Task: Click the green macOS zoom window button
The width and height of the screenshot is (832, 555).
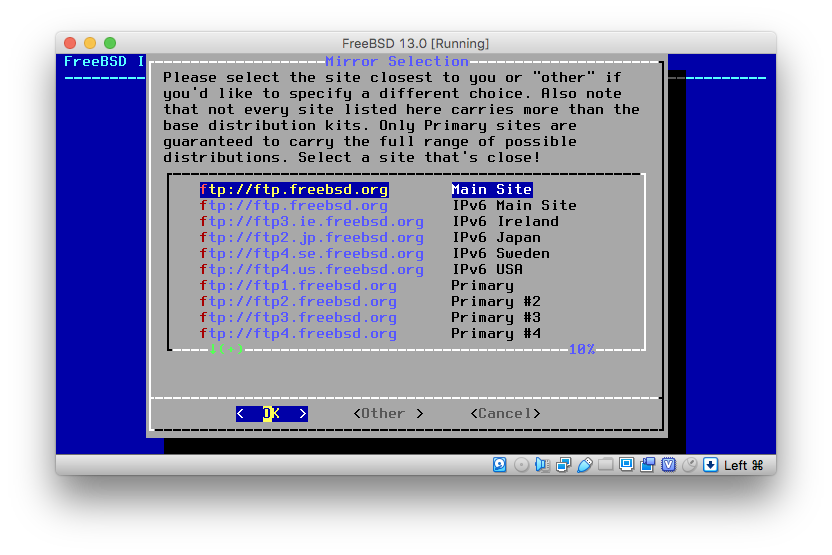Action: click(110, 43)
